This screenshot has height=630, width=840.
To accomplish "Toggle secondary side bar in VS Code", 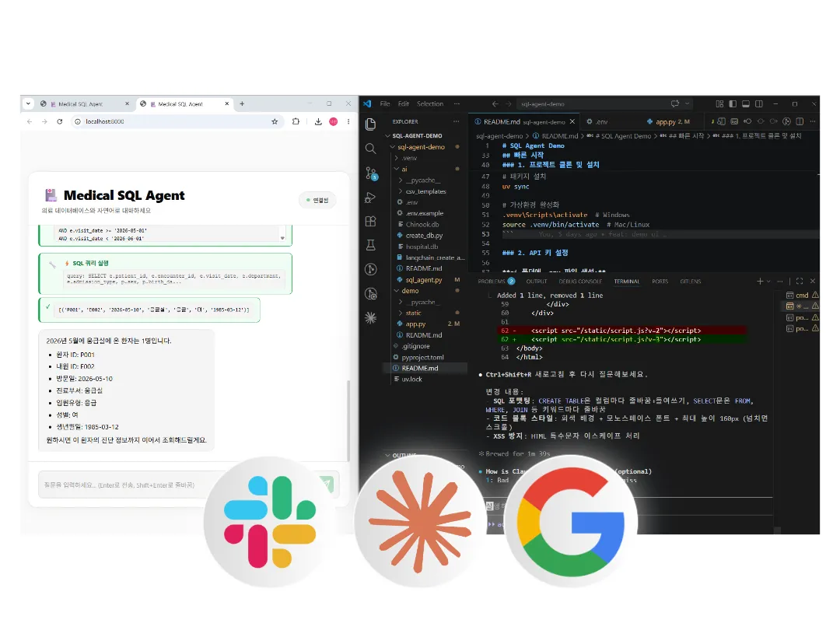I will (x=759, y=103).
